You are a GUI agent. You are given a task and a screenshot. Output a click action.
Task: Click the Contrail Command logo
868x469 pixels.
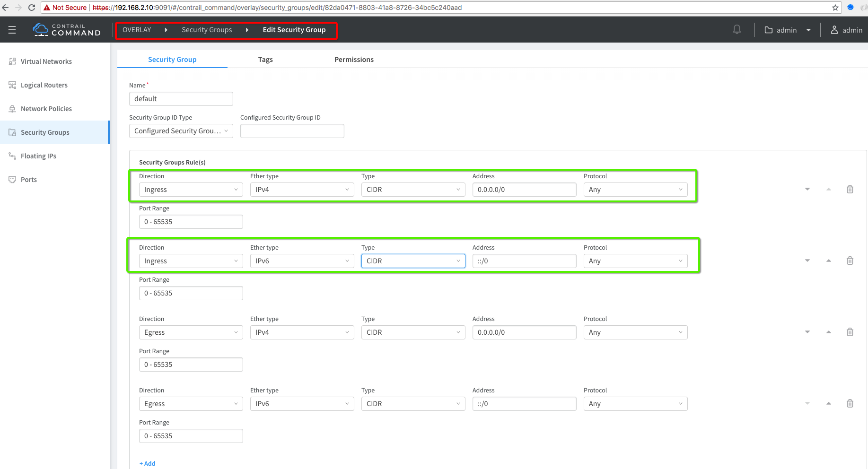67,30
